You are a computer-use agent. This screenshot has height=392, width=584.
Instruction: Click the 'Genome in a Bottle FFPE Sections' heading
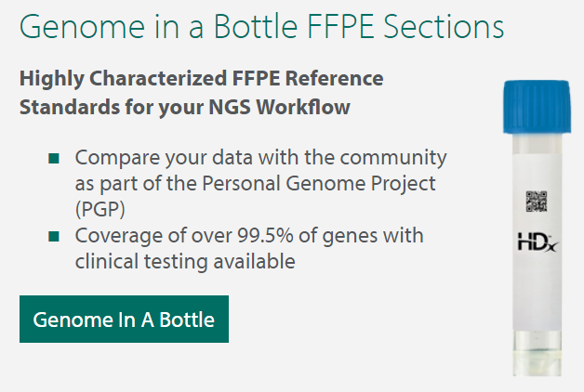pos(261,25)
